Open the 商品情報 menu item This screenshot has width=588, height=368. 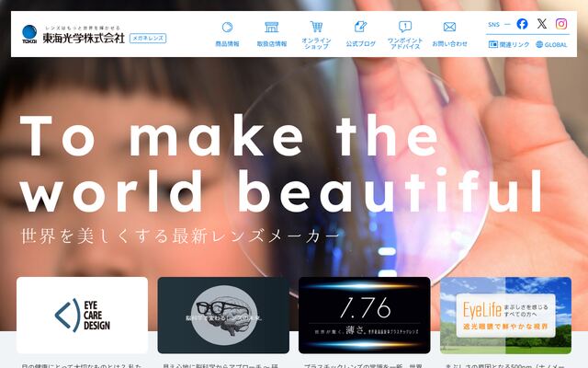227,35
